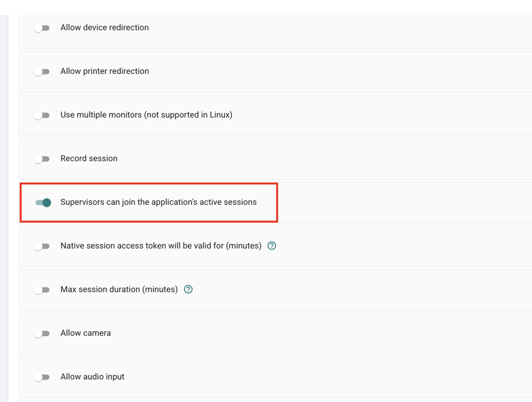The image size is (532, 402).
Task: Select the "Use multiple monitors" label text
Action: tap(101, 115)
